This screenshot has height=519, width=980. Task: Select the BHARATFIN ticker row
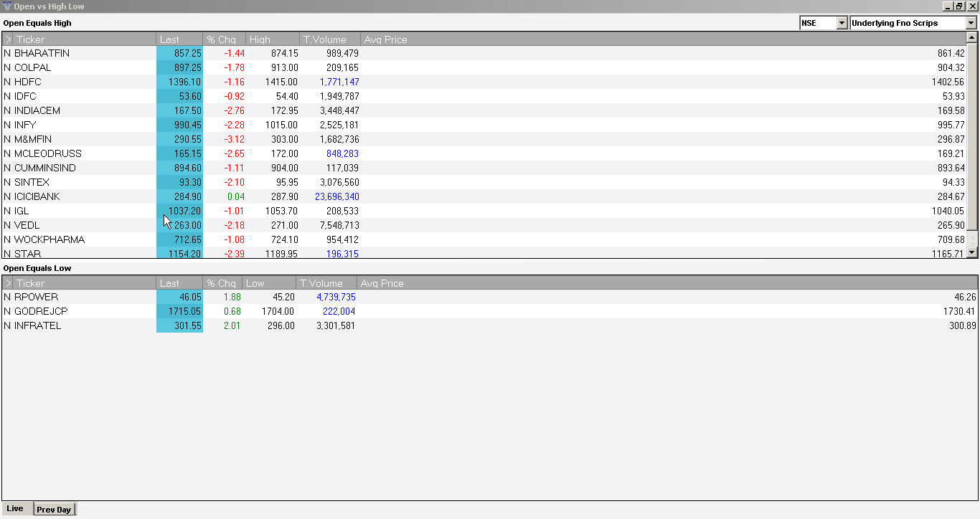tap(43, 53)
